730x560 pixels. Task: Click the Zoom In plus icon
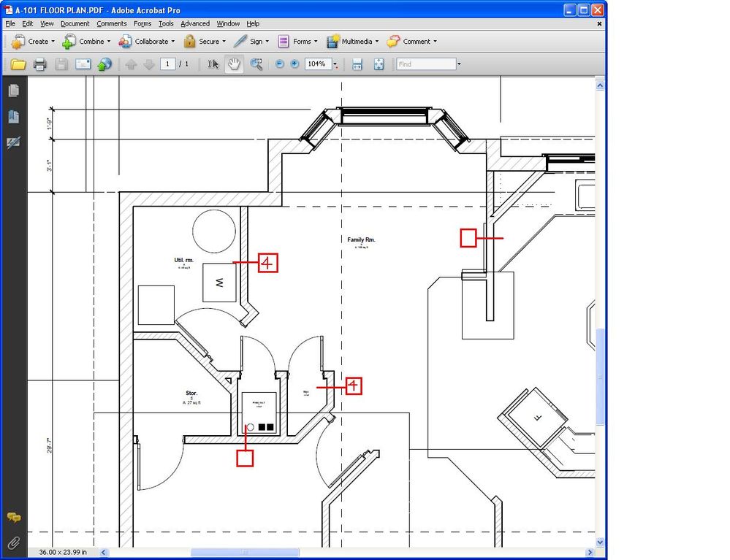pos(294,64)
